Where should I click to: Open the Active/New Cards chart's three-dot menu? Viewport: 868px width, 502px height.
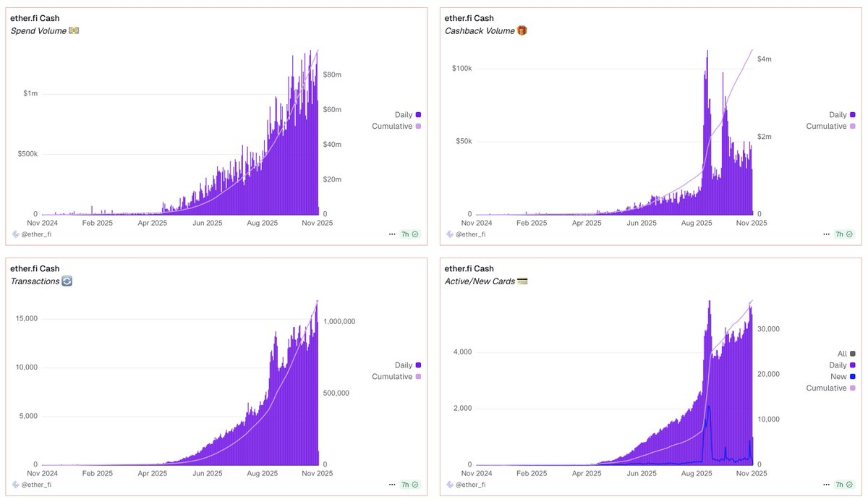coord(827,485)
